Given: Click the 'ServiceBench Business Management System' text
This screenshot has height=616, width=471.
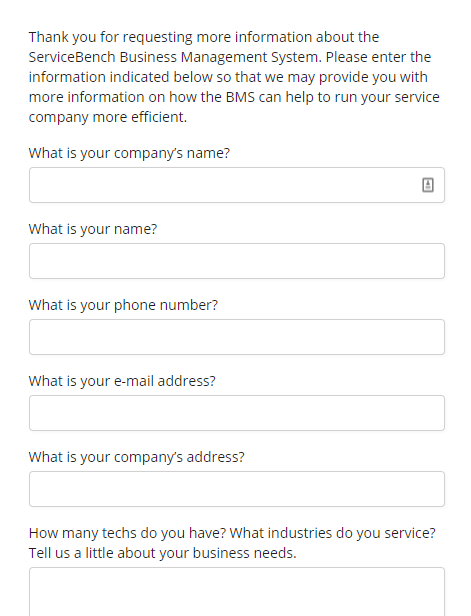Looking at the screenshot, I should point(175,57).
